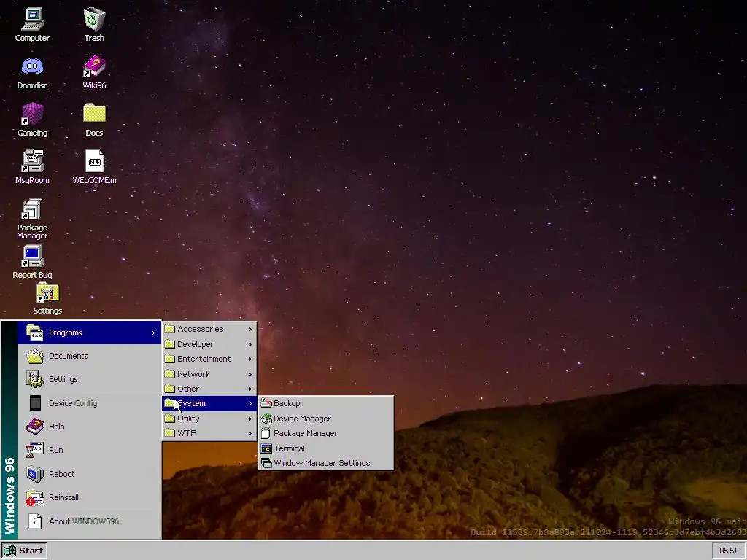Open the WELCOME.md file icon
The width and height of the screenshot is (747, 560).
tap(94, 161)
